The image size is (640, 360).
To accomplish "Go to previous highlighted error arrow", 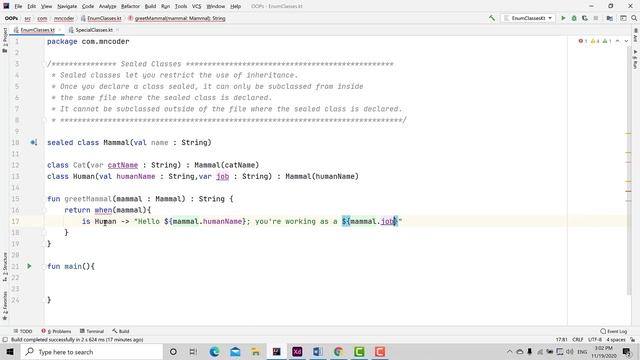I will coord(618,41).
